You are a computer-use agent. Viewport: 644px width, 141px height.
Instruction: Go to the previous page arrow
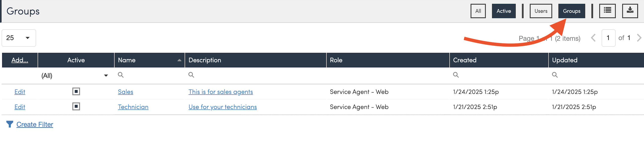click(x=593, y=38)
